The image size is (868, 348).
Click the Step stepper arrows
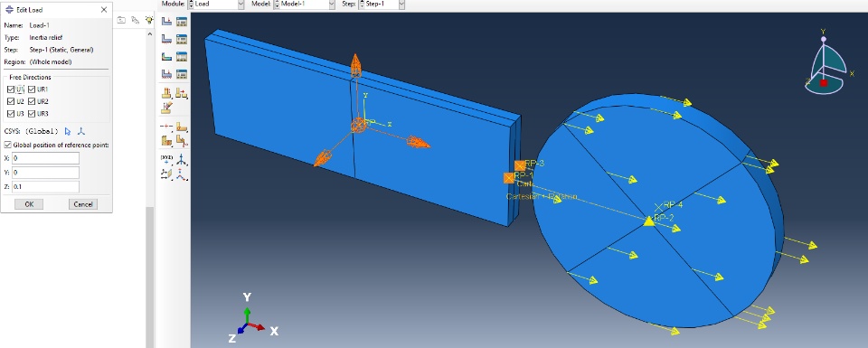(362, 4)
